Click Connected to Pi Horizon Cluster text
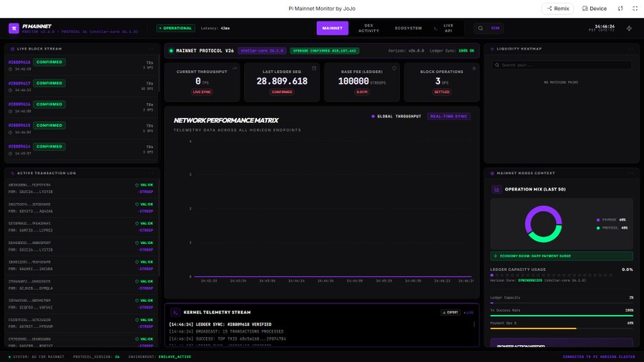Viewport: 644px width, 362px height. click(x=599, y=357)
